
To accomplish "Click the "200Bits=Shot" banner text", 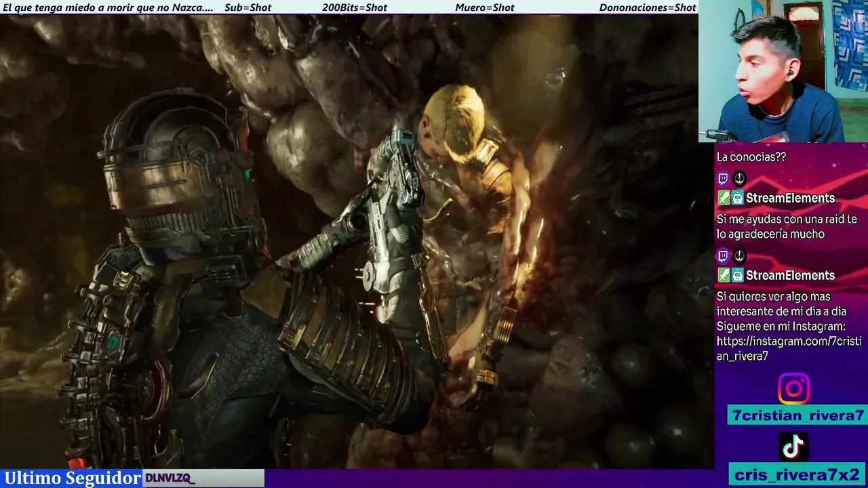I will click(x=355, y=7).
